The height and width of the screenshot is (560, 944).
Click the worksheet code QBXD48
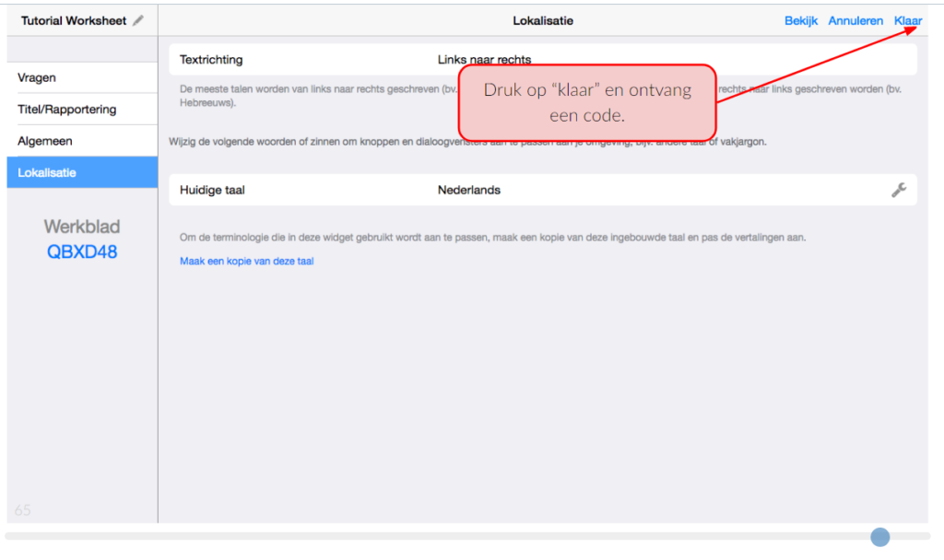82,251
